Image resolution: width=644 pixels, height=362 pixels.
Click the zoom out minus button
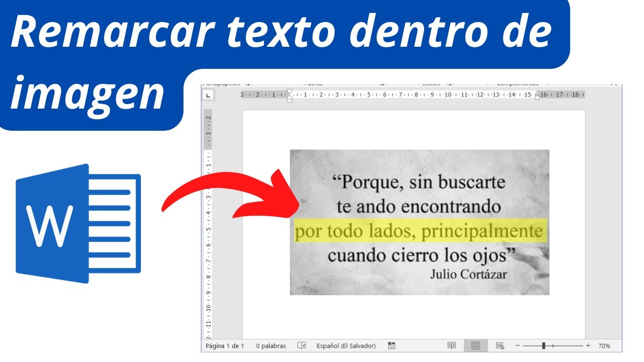tap(517, 346)
